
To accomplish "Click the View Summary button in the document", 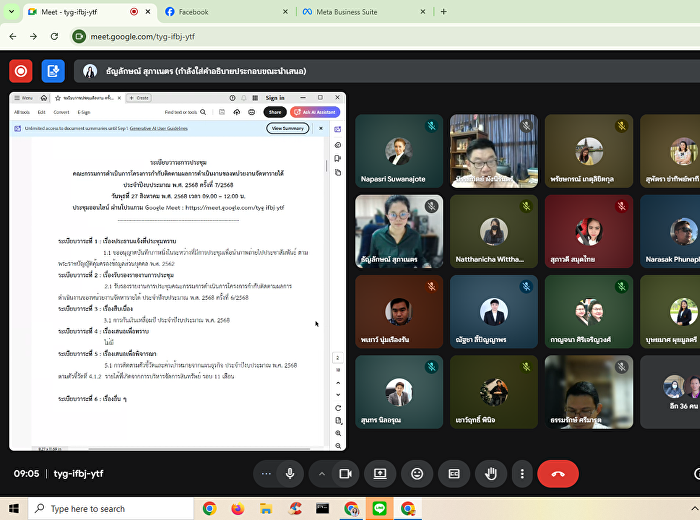I will tap(287, 128).
